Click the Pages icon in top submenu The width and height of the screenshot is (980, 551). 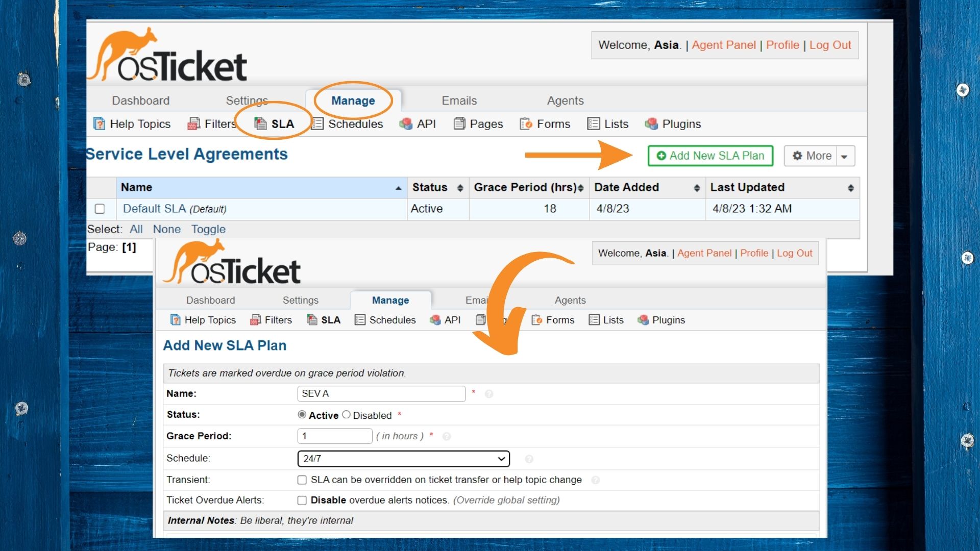click(x=459, y=124)
